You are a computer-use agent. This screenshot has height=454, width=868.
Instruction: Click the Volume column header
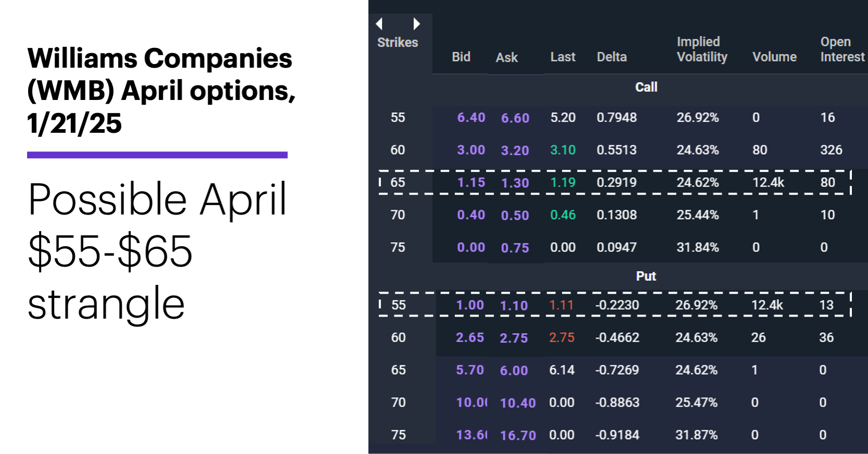(774, 57)
